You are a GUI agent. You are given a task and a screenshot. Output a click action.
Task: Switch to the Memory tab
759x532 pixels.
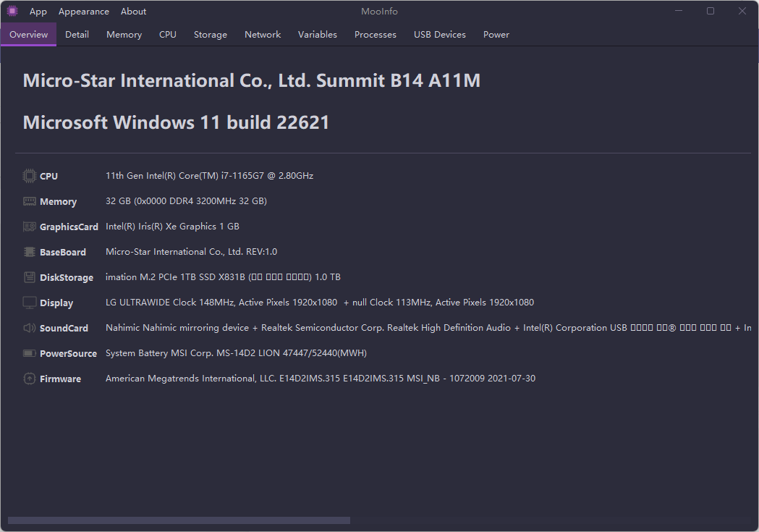pyautogui.click(x=124, y=34)
